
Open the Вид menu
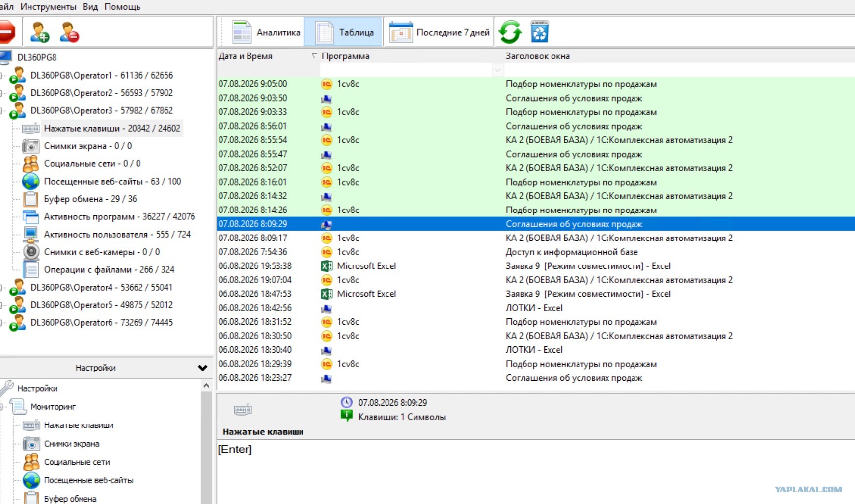coord(90,7)
